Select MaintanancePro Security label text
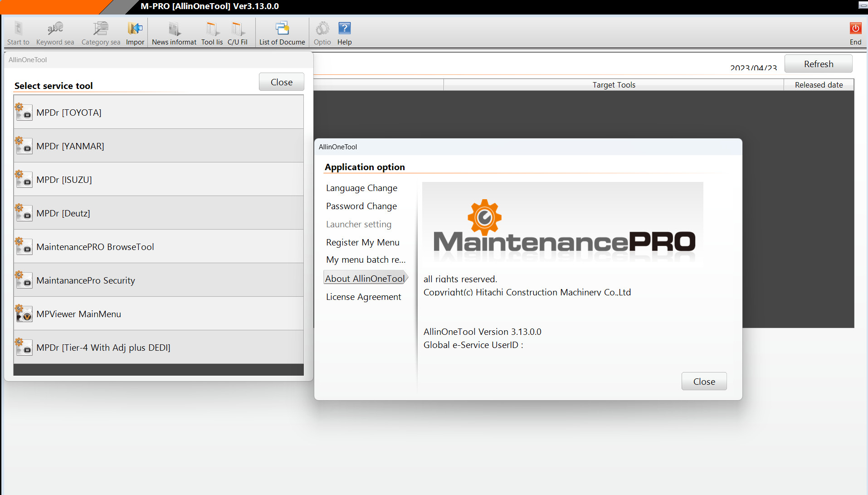 [x=86, y=280]
